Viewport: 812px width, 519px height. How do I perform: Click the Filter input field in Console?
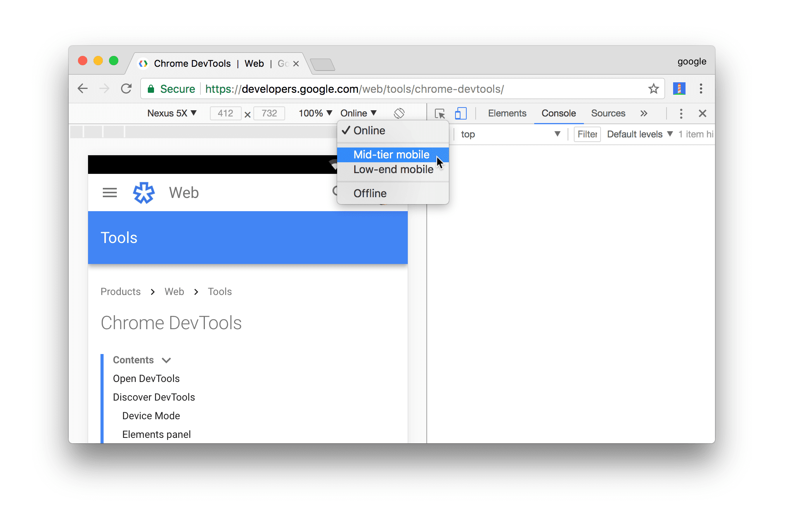pos(587,134)
